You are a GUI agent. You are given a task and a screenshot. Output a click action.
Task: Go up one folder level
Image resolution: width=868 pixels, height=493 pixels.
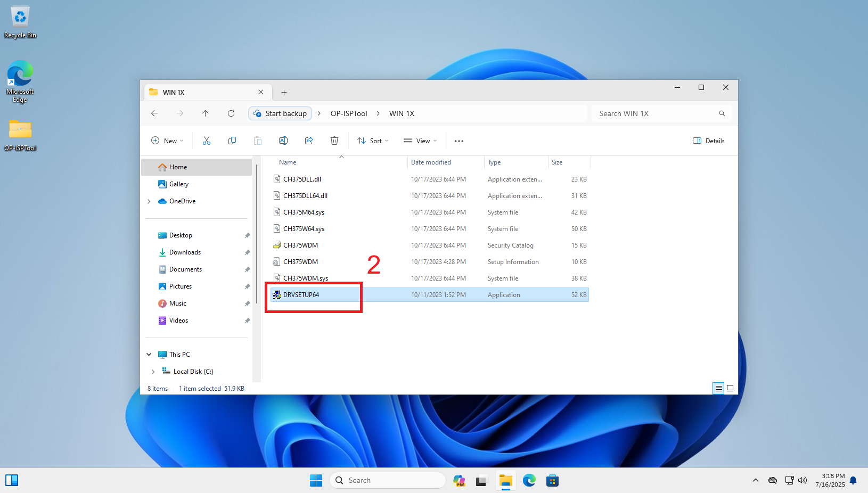point(206,113)
